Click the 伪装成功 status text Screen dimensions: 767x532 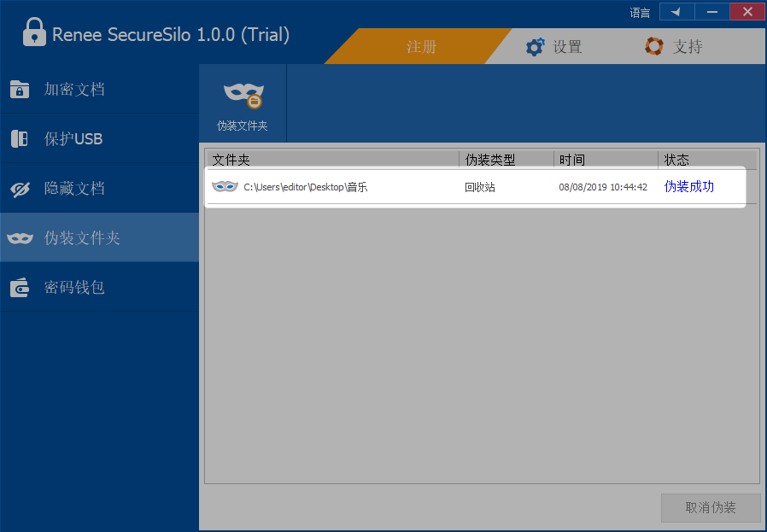(688, 186)
